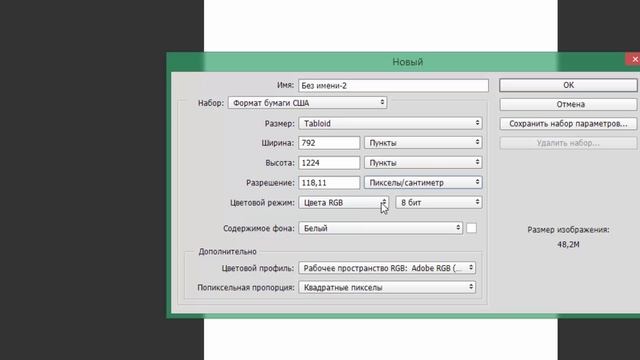The height and width of the screenshot is (360, 640).
Task: Open the Набор dropdown showing Формат бумаги США
Action: [x=307, y=103]
